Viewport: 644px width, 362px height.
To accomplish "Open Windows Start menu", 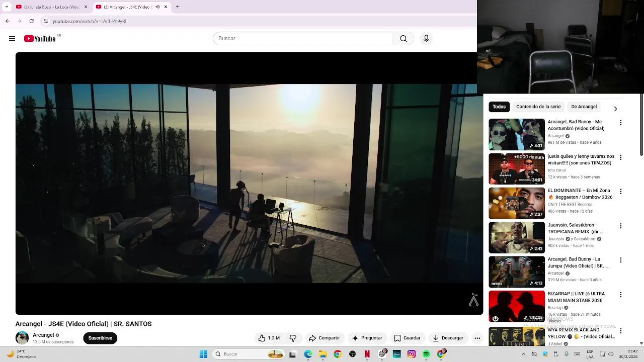I will coord(203,354).
